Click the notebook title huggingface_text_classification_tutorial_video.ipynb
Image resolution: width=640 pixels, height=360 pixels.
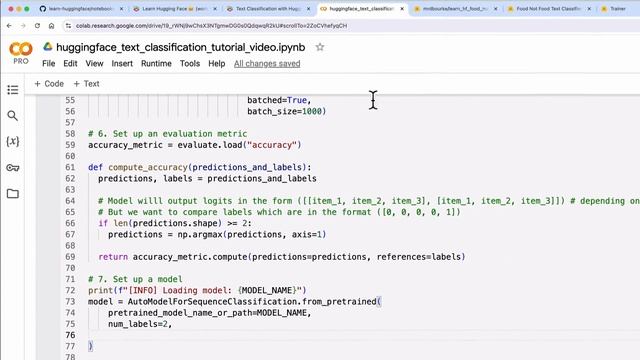pyautogui.click(x=180, y=47)
